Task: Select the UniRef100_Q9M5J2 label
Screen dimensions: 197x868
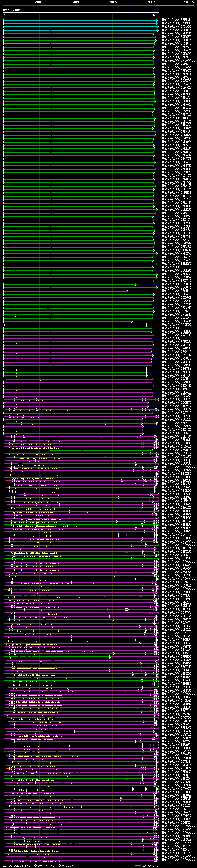Action: 177,78
